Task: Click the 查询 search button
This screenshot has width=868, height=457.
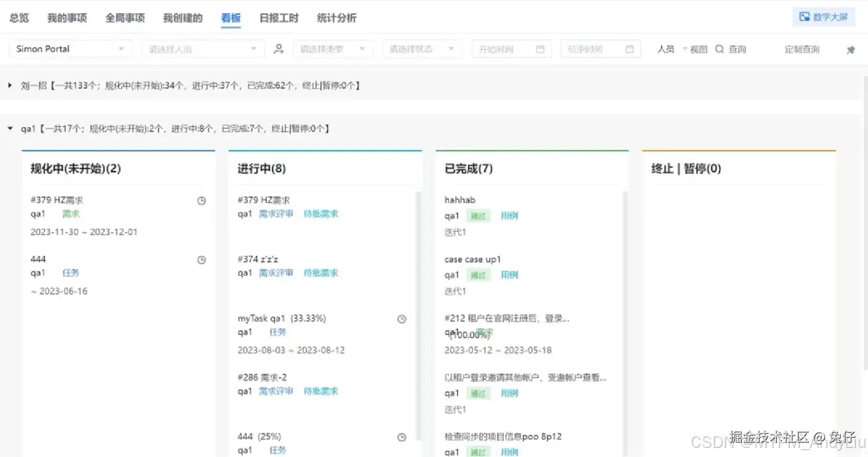Action: 737,49
